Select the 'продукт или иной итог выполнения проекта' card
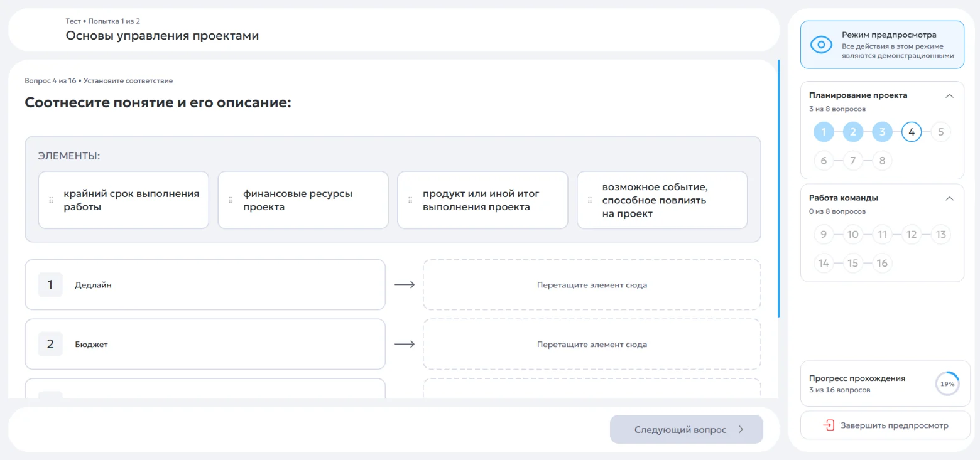980x460 pixels. tap(483, 200)
